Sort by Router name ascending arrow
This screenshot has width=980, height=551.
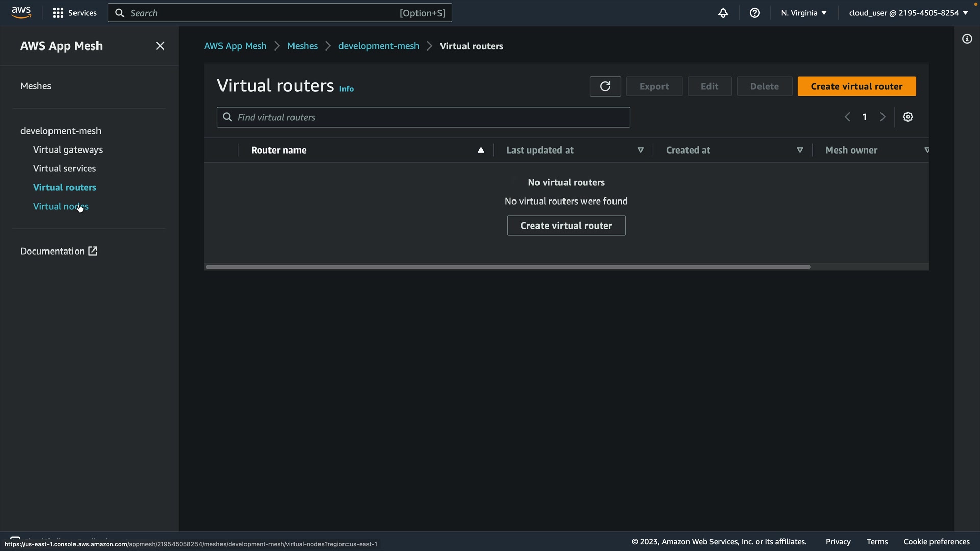[x=480, y=150]
